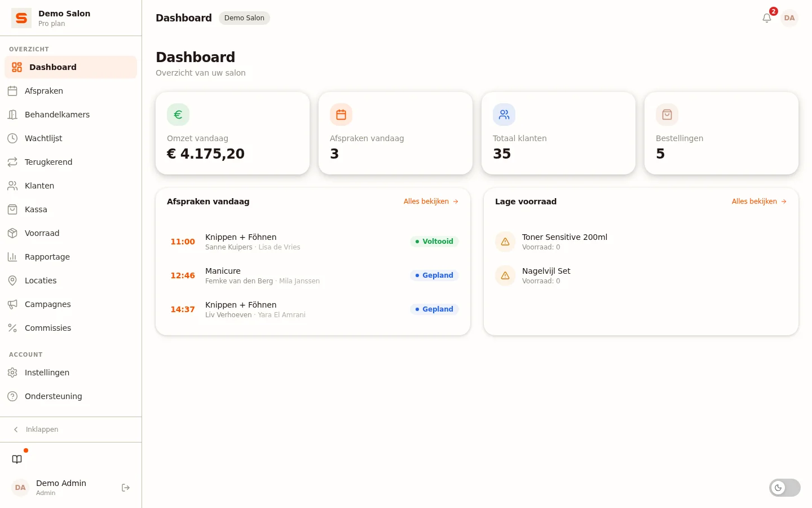Open the 12:46 Manicure appointment row
812x508 pixels.
[313, 275]
